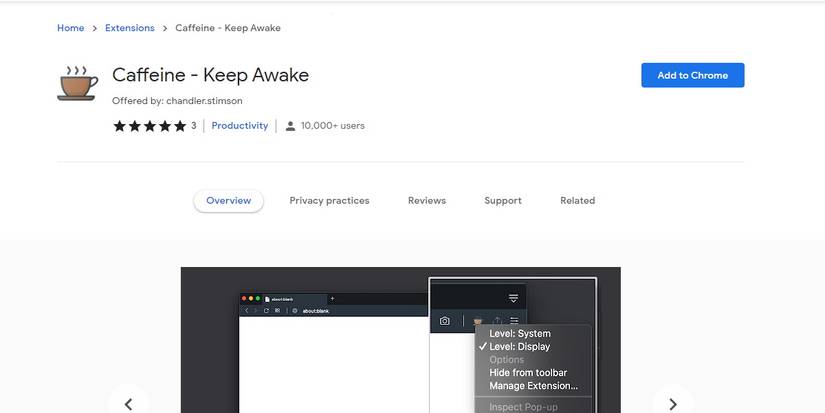This screenshot has width=825, height=413.
Task: Click the filter lines icon in the screenshot
Action: (x=514, y=298)
